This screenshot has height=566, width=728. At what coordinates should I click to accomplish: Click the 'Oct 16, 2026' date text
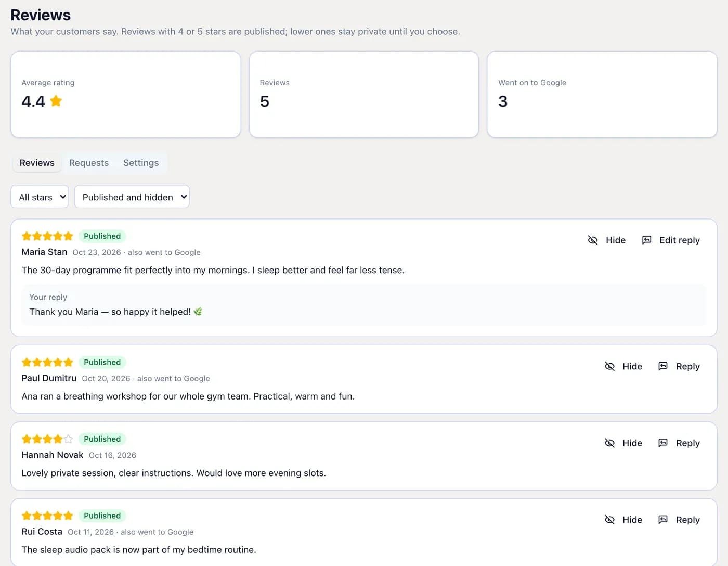[x=112, y=455]
